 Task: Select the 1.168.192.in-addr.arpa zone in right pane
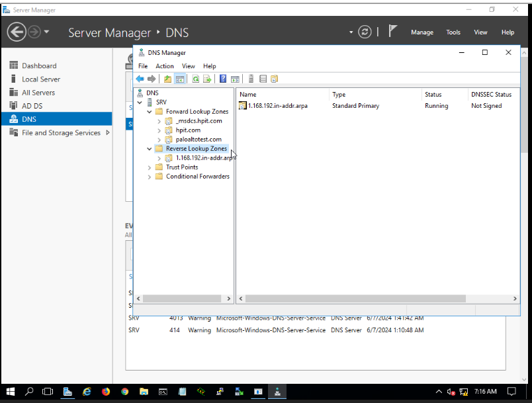pos(277,106)
